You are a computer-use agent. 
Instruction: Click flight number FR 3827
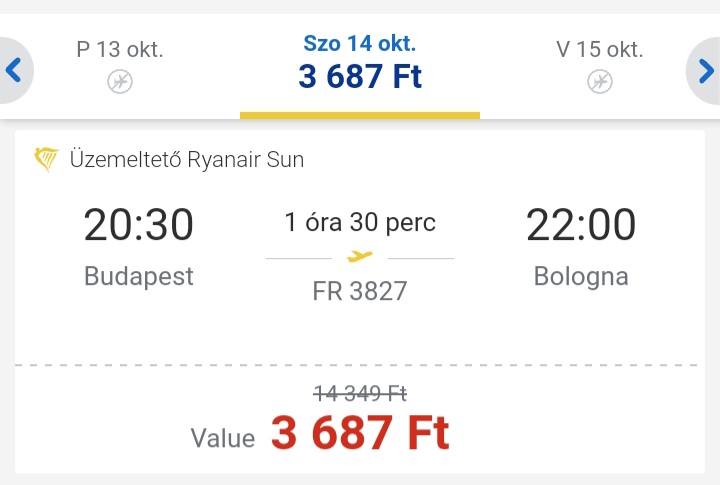coord(360,291)
